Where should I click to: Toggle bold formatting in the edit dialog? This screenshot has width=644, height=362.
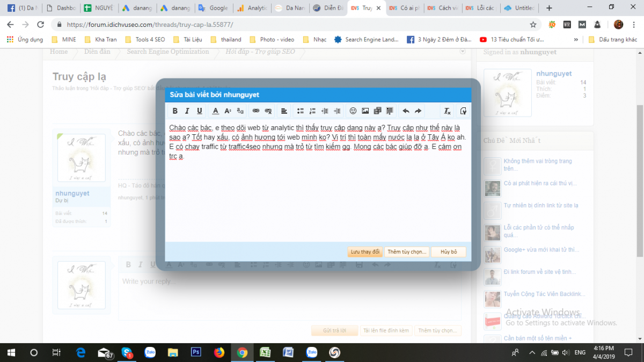point(175,111)
